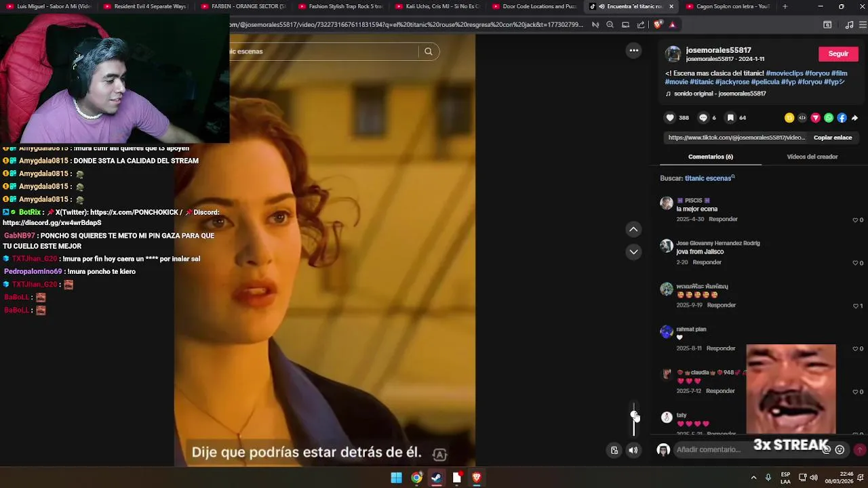Image resolution: width=868 pixels, height=488 pixels.
Task: Click the Brave Rewards triangle icon
Action: pos(672,24)
